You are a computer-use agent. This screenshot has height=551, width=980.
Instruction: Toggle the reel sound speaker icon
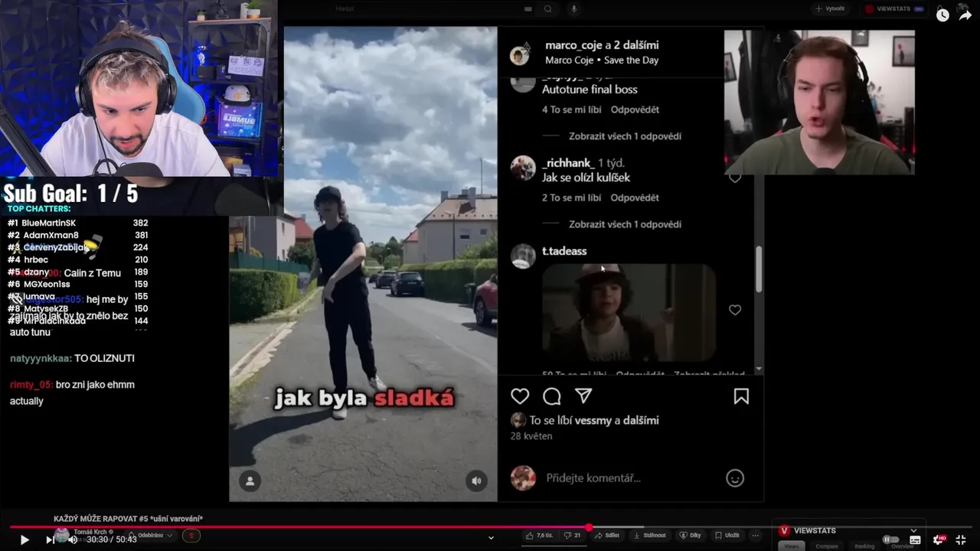click(476, 481)
